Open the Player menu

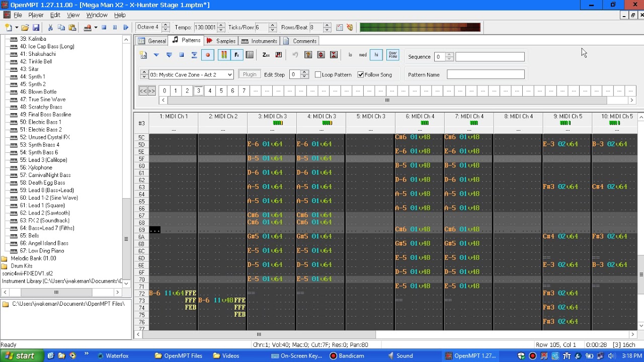tap(36, 15)
